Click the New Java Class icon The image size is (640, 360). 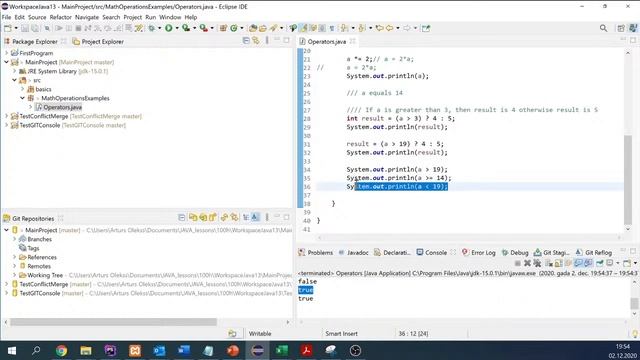[233, 28]
